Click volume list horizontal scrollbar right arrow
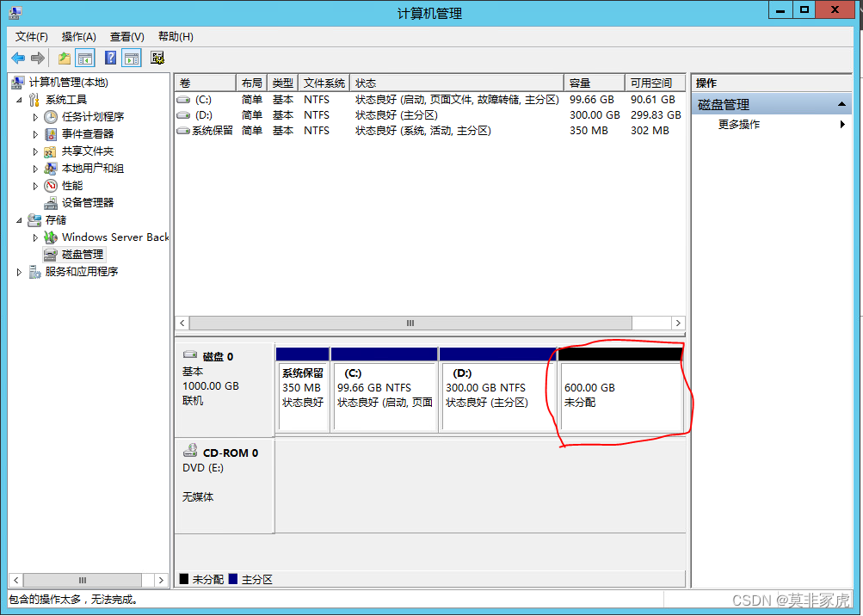This screenshot has height=616, width=863. click(678, 323)
